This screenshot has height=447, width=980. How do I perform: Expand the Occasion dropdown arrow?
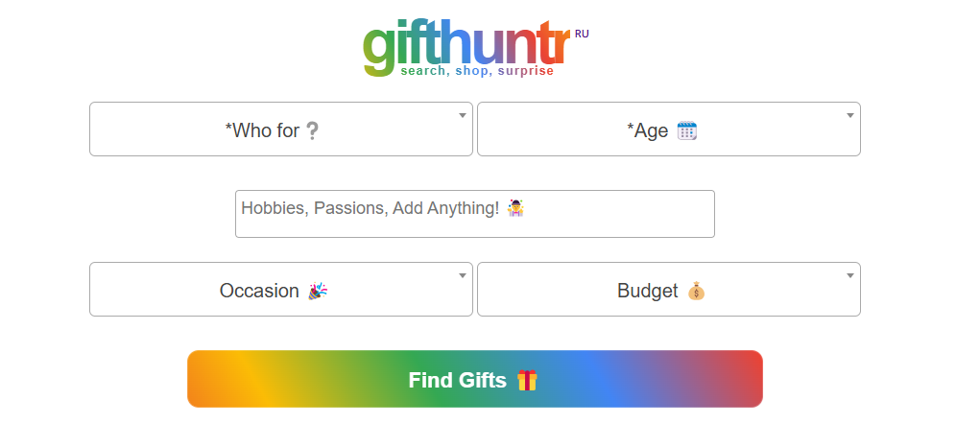(463, 275)
